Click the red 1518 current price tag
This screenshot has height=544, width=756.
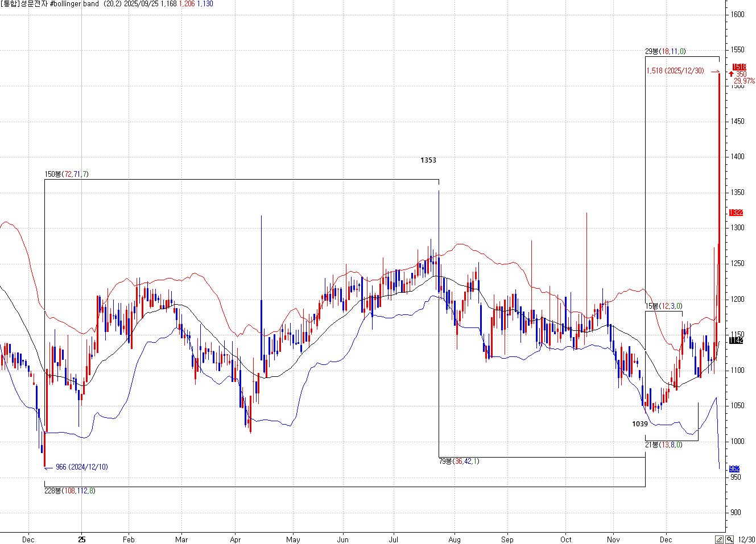pyautogui.click(x=739, y=67)
